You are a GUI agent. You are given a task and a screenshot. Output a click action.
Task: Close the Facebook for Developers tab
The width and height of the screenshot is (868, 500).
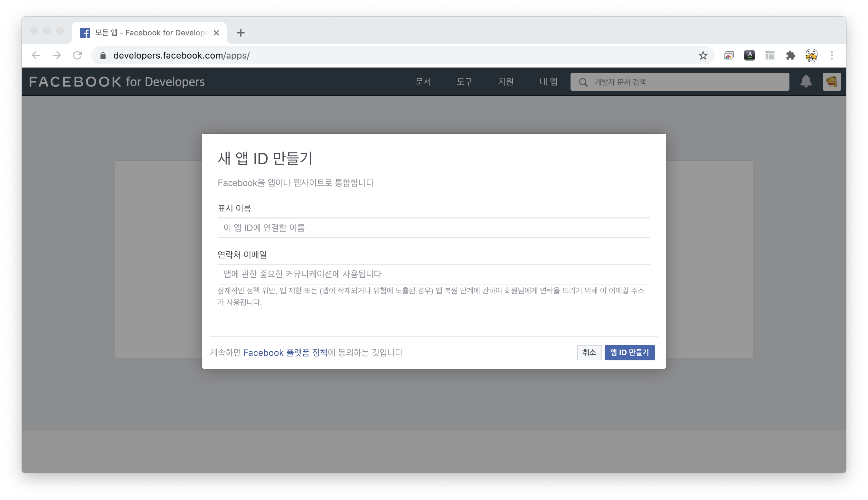pyautogui.click(x=216, y=33)
